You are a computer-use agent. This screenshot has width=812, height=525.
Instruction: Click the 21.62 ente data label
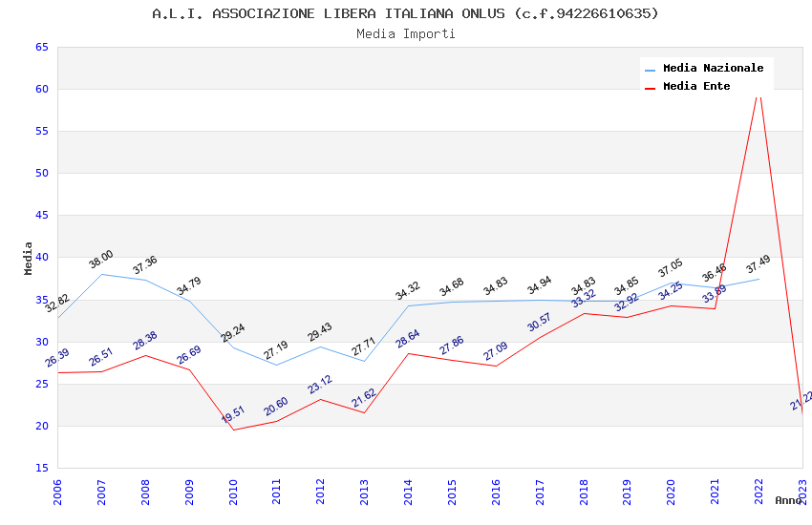[x=363, y=398]
